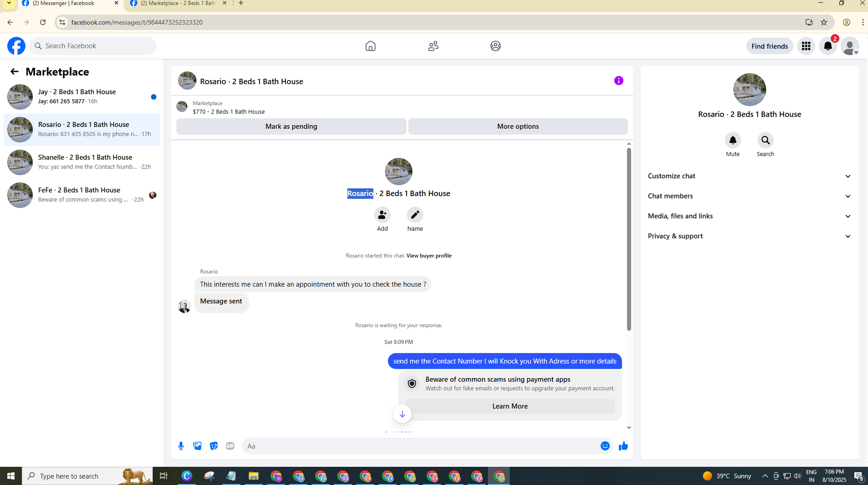This screenshot has width=868, height=485.
Task: Click the 'Message sent' bubble
Action: pyautogui.click(x=221, y=302)
